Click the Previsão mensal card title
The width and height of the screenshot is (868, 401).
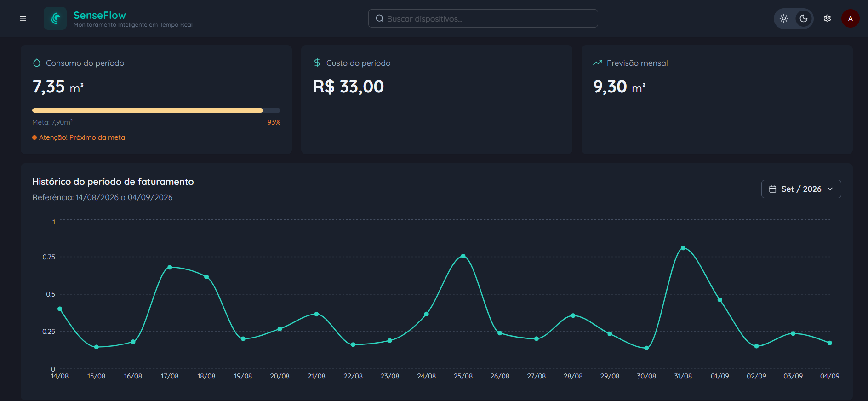click(637, 63)
